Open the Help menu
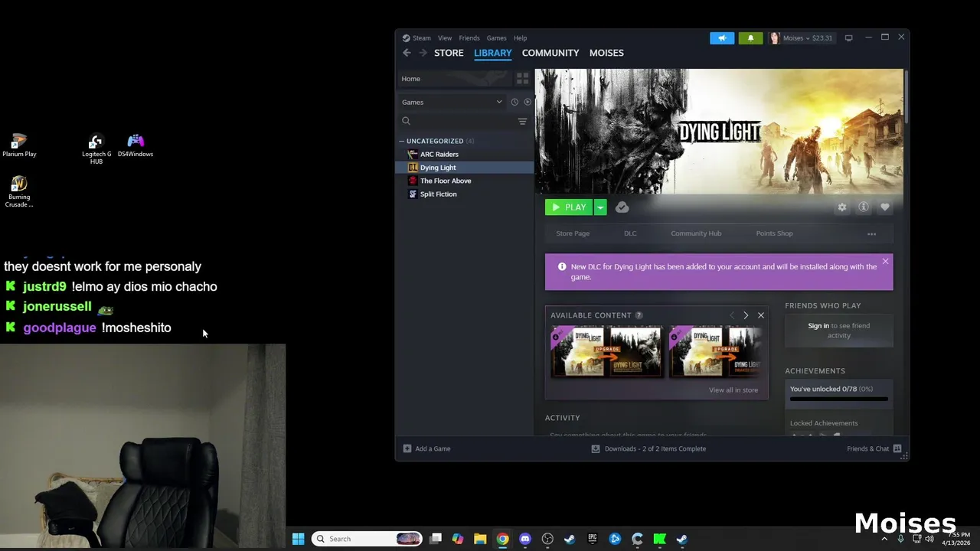Screen dimensions: 980x551 pos(521,37)
